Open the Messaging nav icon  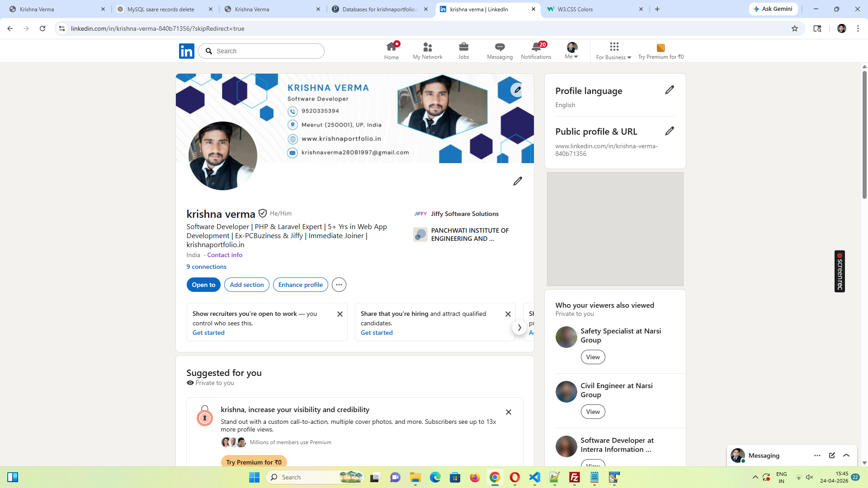point(500,47)
